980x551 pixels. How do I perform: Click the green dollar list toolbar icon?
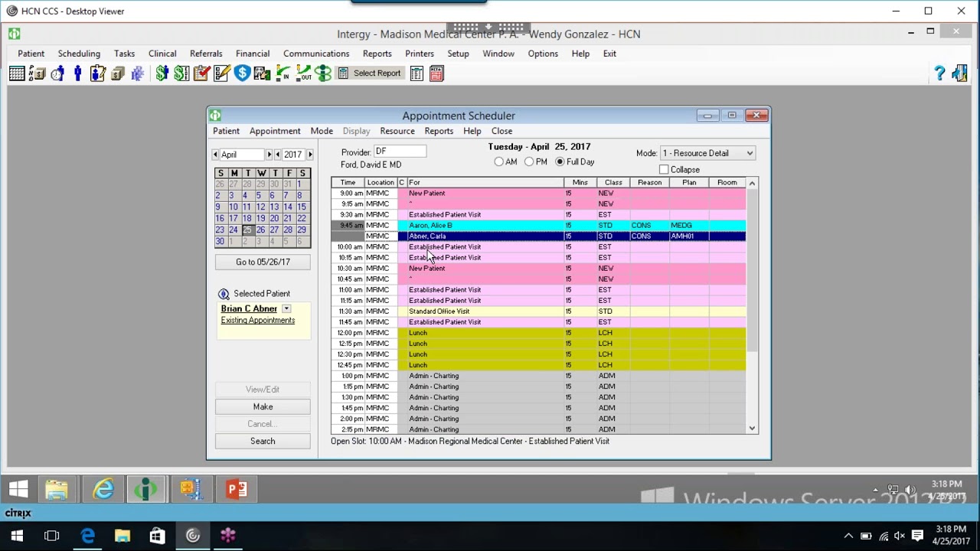click(181, 73)
